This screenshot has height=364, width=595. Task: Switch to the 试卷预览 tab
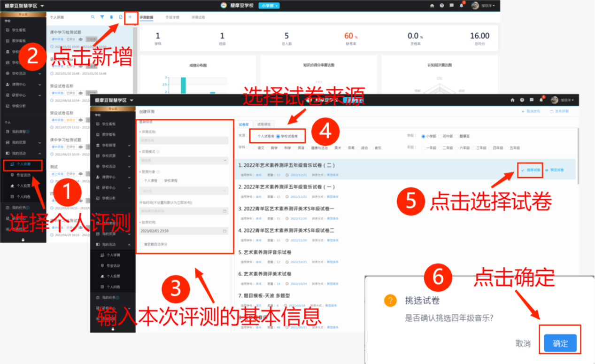(x=264, y=124)
